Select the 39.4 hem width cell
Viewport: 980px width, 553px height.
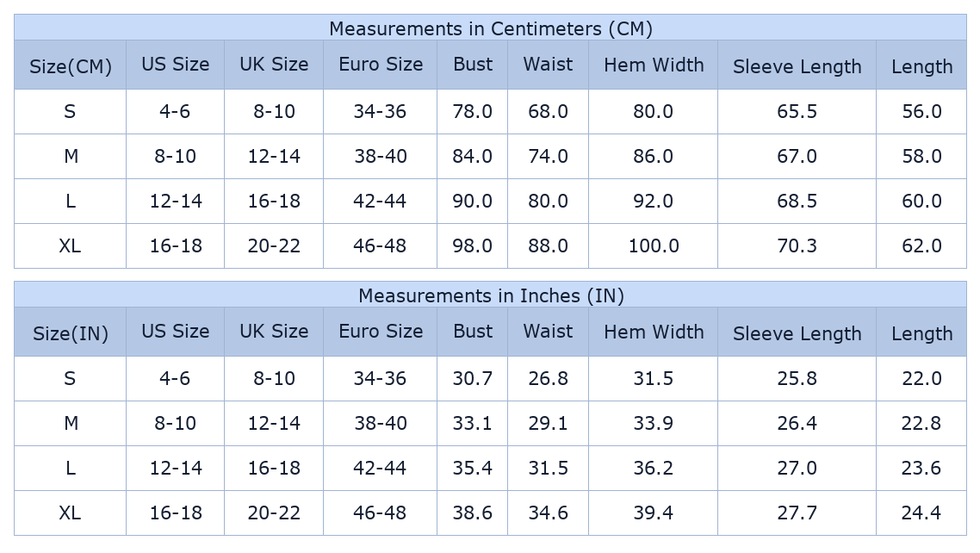pos(654,513)
